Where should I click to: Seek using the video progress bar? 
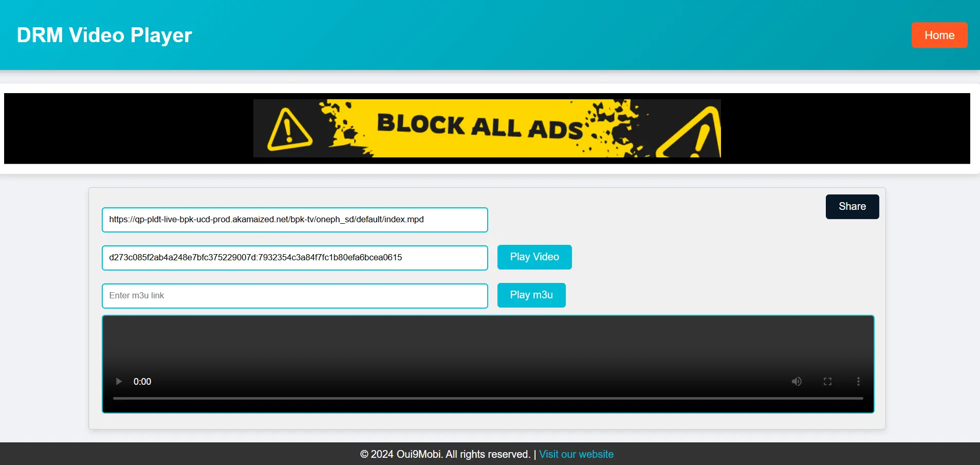coord(488,398)
